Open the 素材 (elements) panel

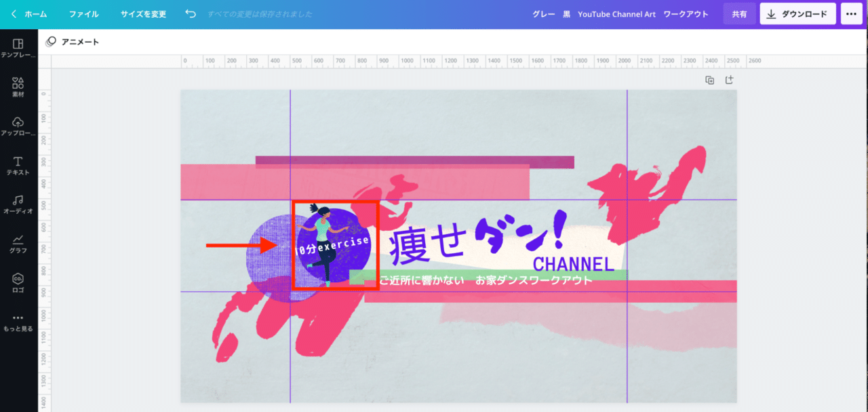17,87
